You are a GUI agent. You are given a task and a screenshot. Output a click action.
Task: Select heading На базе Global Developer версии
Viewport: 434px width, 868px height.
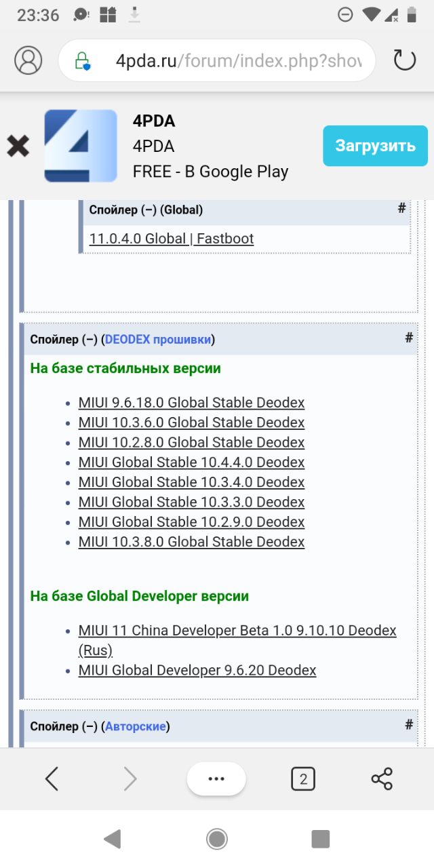(x=140, y=596)
